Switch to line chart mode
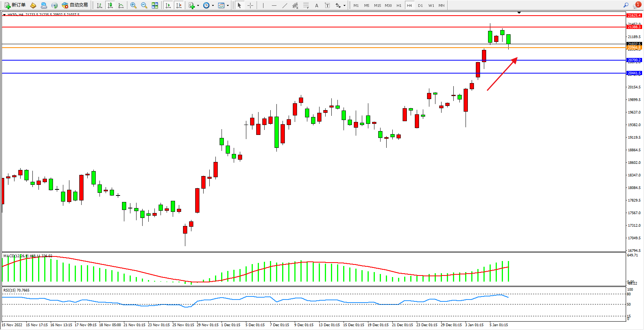This screenshot has width=644, height=330. [x=121, y=5]
